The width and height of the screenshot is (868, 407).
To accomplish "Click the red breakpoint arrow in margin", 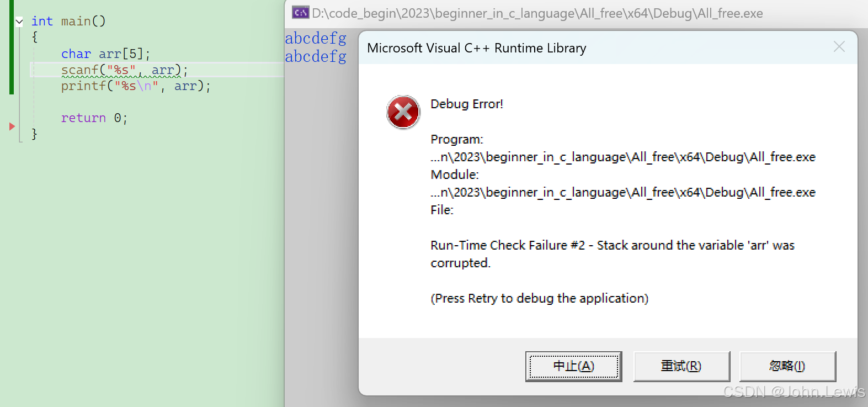I will (12, 126).
